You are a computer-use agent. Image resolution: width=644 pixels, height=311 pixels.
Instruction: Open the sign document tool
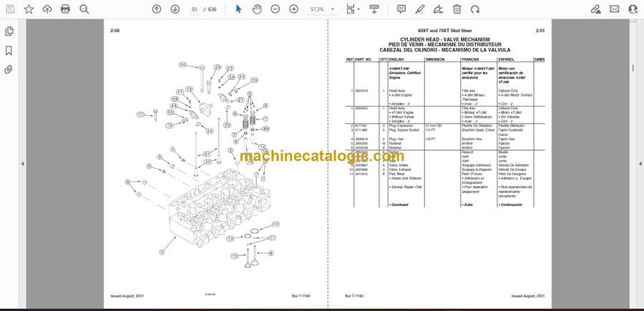point(438,9)
